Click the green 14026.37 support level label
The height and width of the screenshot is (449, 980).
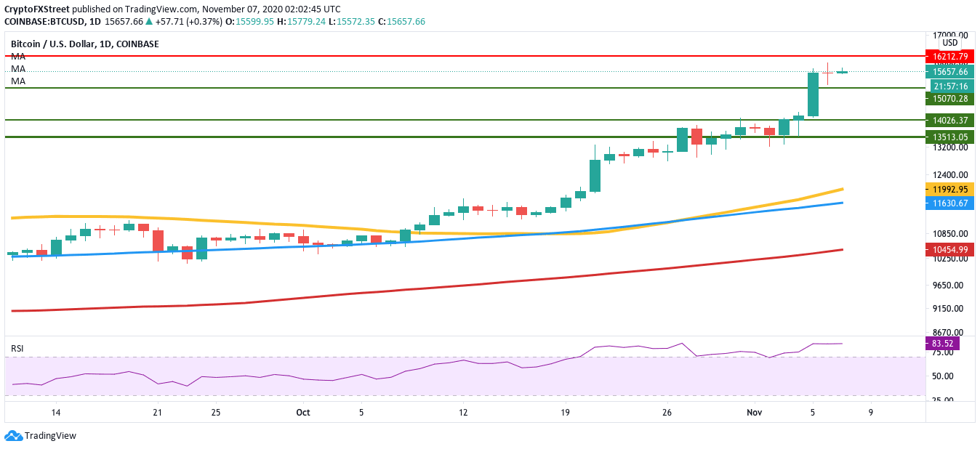[949, 120]
